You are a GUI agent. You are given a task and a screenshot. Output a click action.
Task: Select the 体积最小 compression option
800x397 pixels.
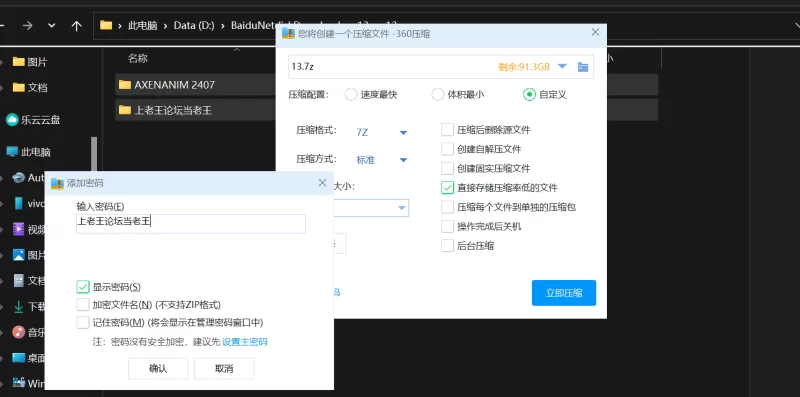coord(458,95)
